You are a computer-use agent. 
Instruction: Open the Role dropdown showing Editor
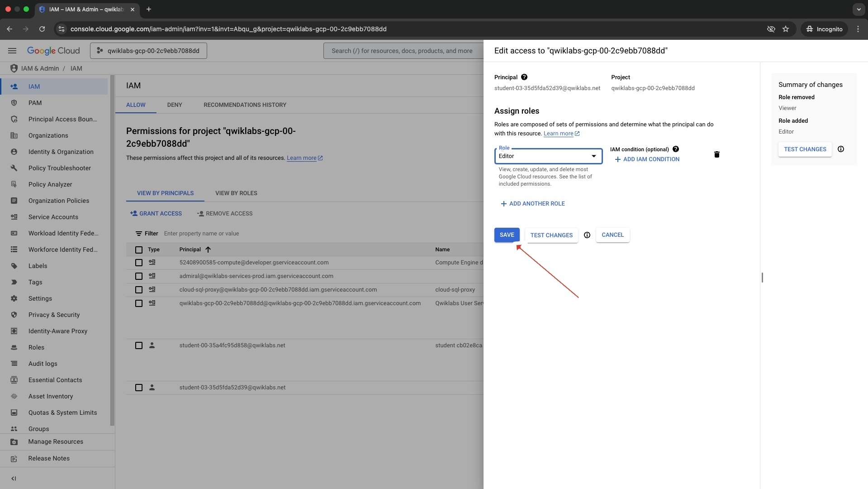click(548, 156)
